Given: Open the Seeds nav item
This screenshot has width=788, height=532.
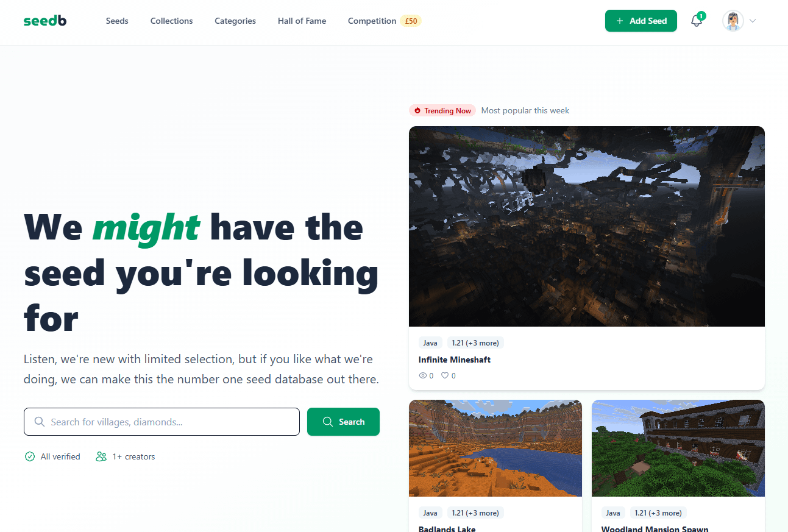Looking at the screenshot, I should click(117, 21).
